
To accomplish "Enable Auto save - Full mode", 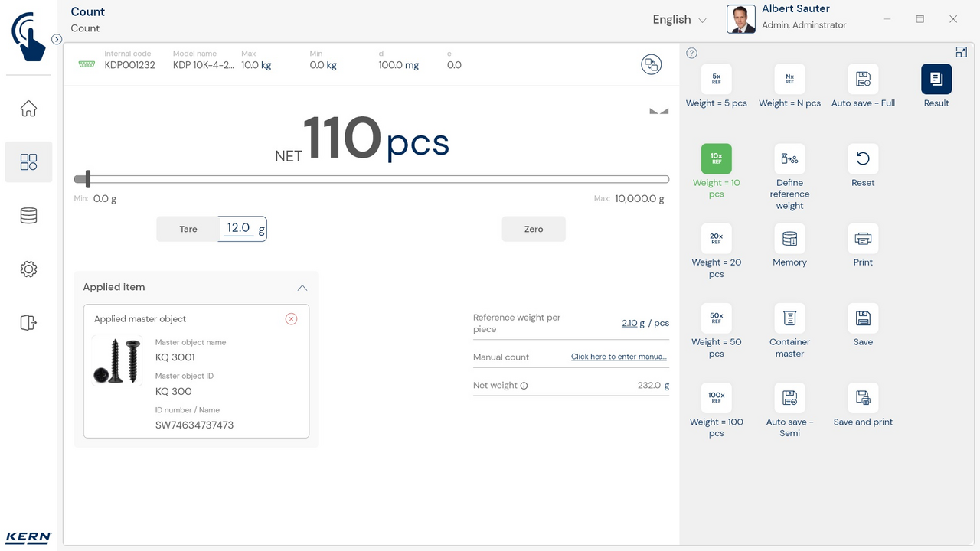I will coord(863,79).
